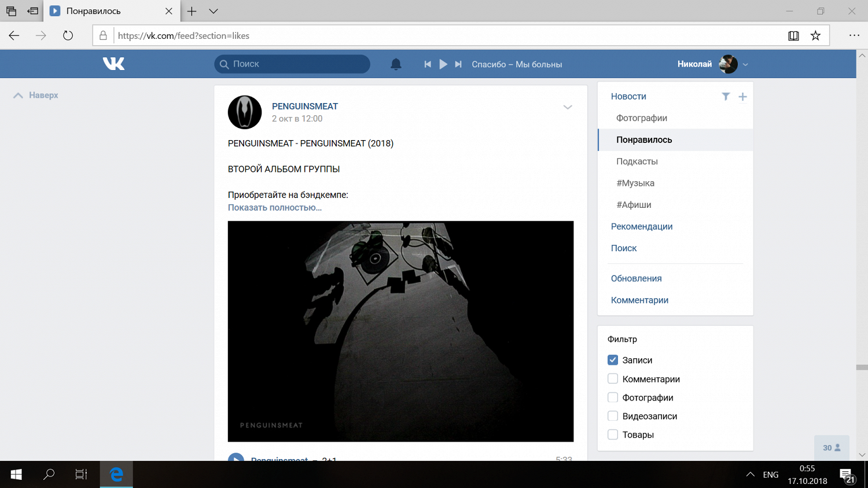The height and width of the screenshot is (488, 868).
Task: Click the Наверх up arrow
Action: click(18, 96)
